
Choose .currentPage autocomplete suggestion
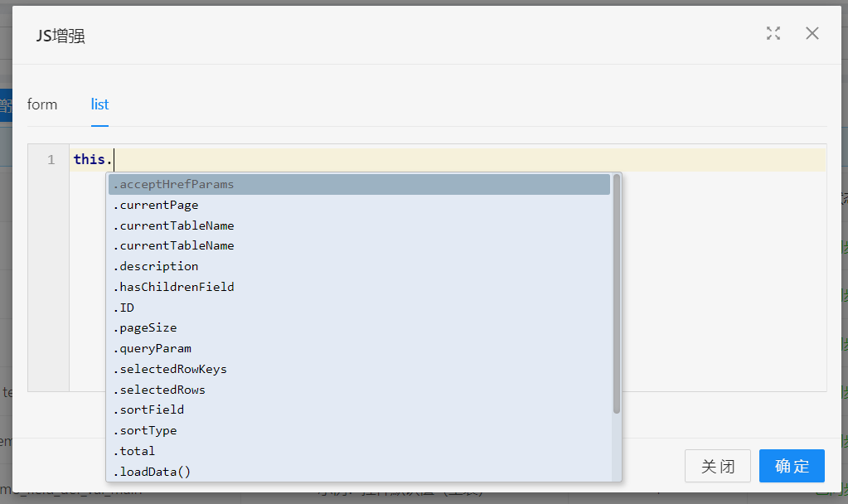(359, 205)
